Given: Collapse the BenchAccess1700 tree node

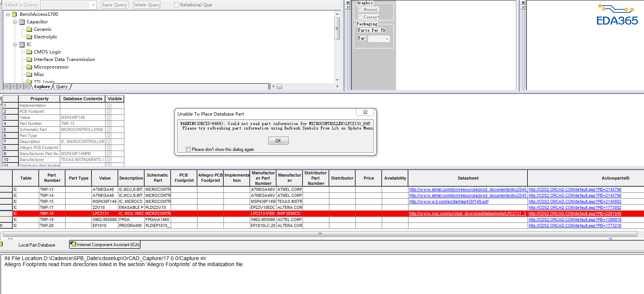Looking at the screenshot, I should 8,14.
